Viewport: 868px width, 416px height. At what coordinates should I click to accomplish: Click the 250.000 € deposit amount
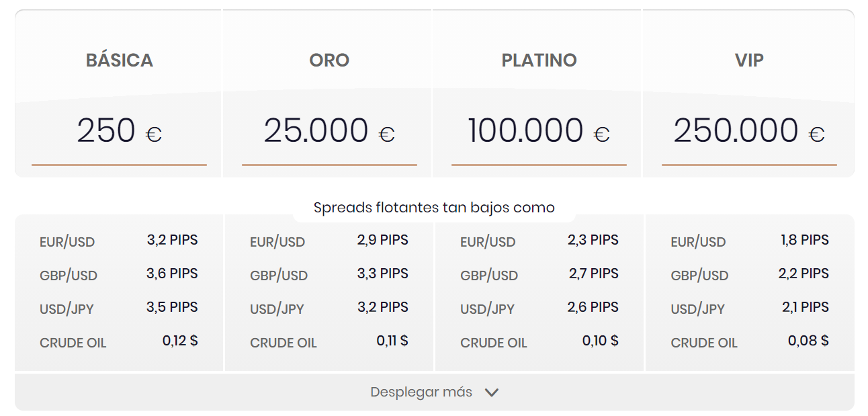tap(750, 129)
